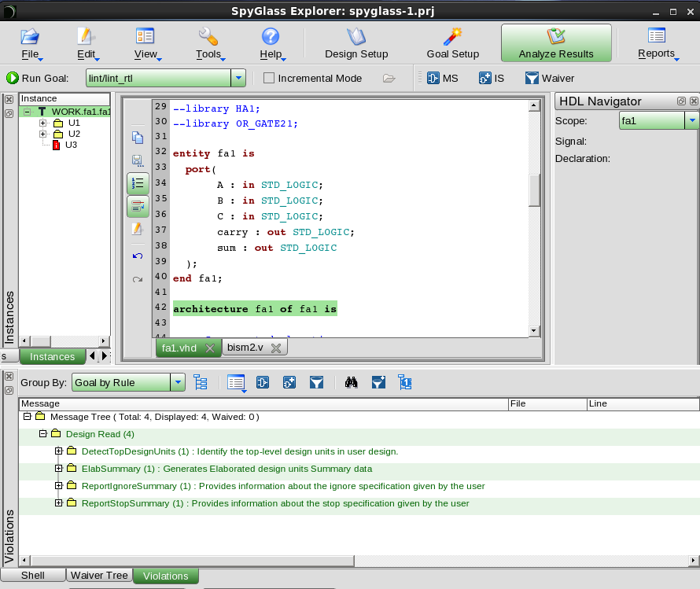Click the green Run Goal play icon
Screen dimensions: 700x589
tap(12, 78)
